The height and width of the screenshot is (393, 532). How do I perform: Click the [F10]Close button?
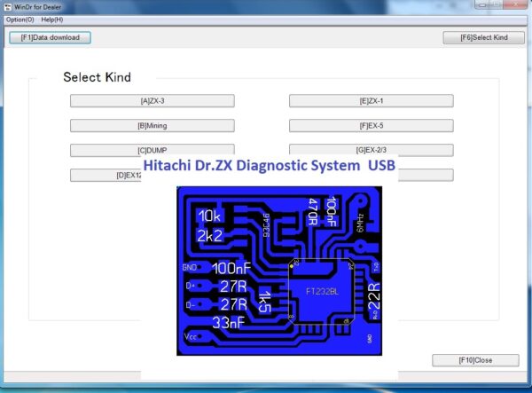475,360
